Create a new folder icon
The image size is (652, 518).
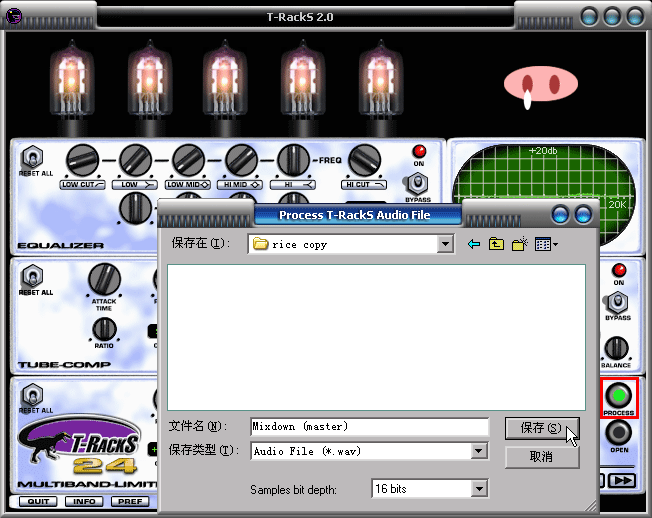coord(520,244)
